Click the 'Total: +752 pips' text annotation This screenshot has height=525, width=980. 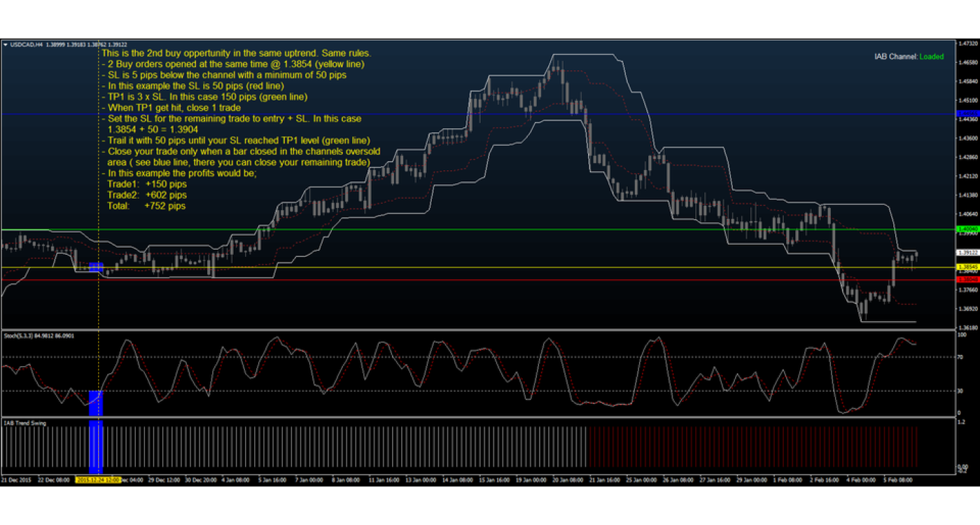pyautogui.click(x=146, y=206)
